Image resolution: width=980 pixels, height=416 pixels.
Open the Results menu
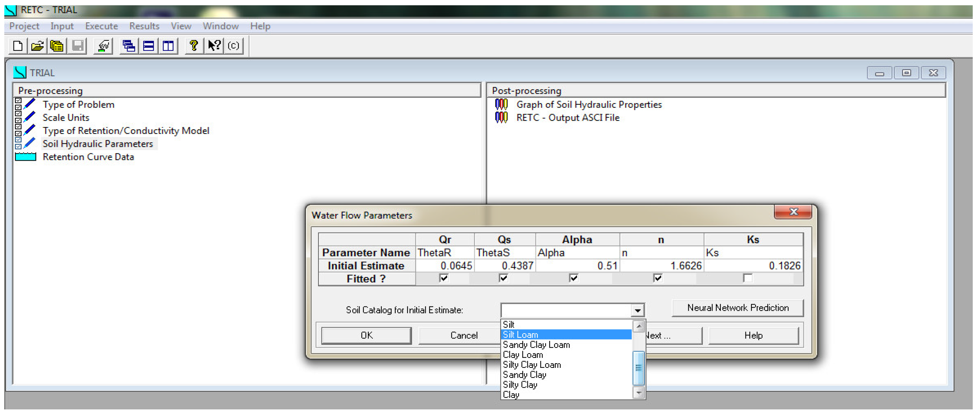(144, 26)
